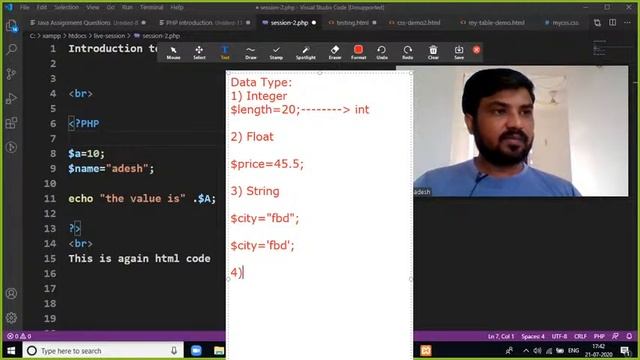Image resolution: width=640 pixels, height=360 pixels.
Task: Click Ln 7, Col 1 in status bar
Action: [500, 336]
